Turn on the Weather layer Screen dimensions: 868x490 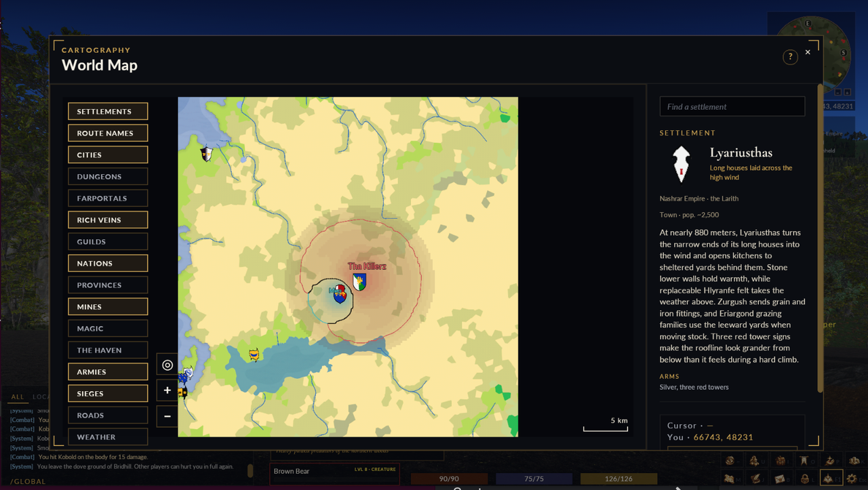pyautogui.click(x=108, y=436)
